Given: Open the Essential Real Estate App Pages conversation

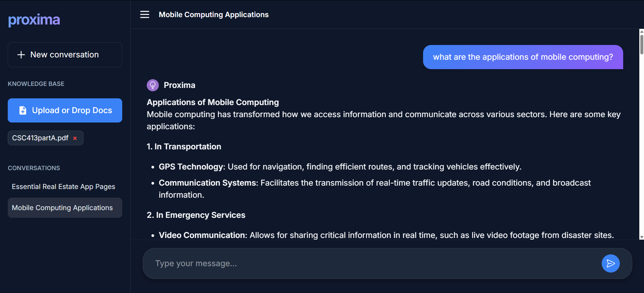Looking at the screenshot, I should click(63, 187).
